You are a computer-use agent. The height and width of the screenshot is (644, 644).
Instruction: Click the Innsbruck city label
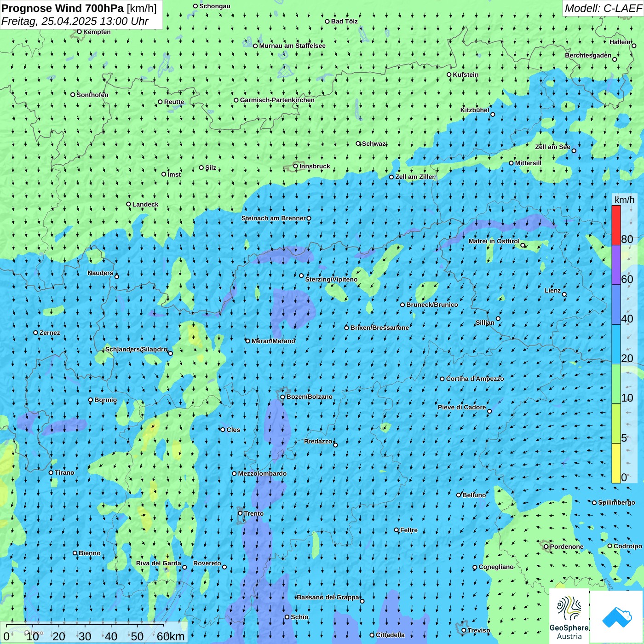point(315,166)
